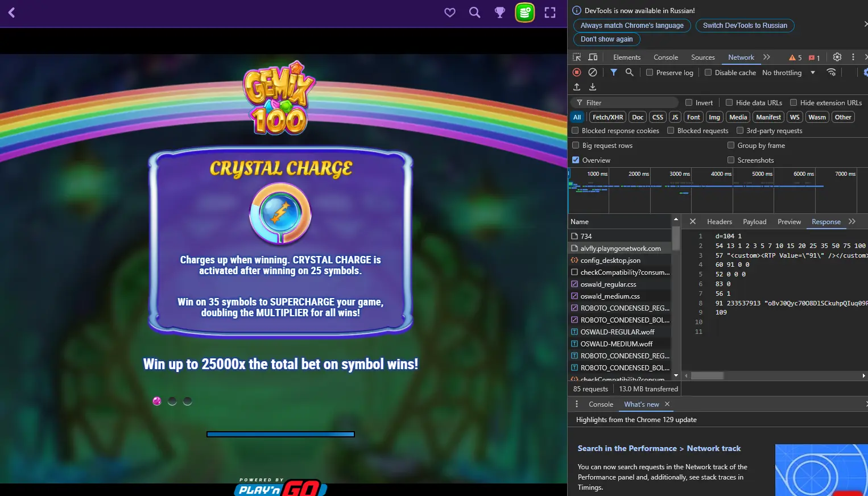Open the No throttling dropdown

tap(789, 72)
